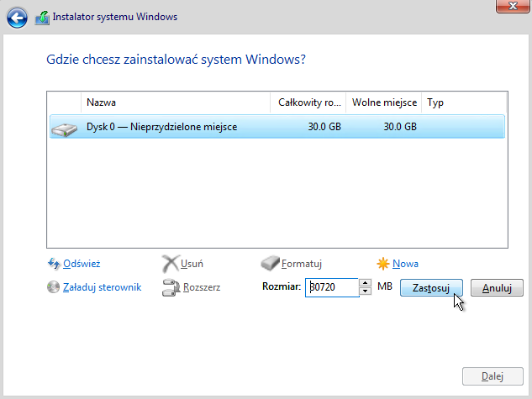Decrease size with spinner down arrow

[365, 291]
